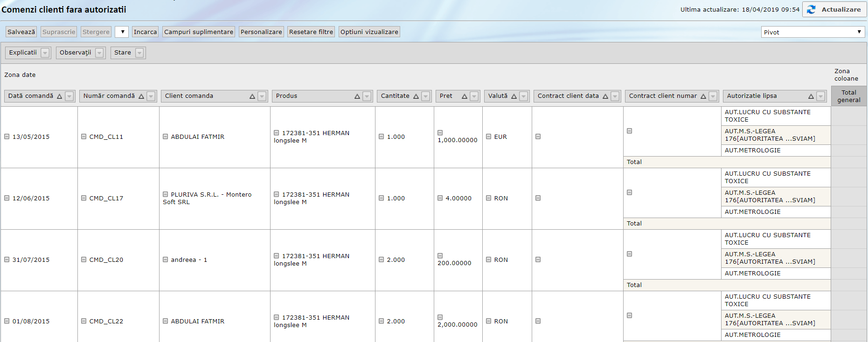
Task: Click sort triangle on Autorizatie lipsa header
Action: (811, 96)
